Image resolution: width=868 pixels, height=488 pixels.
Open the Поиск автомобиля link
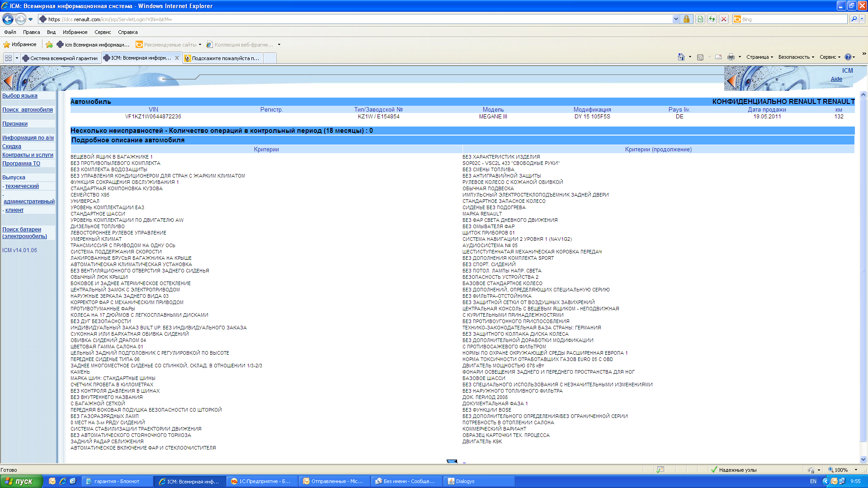tap(28, 110)
